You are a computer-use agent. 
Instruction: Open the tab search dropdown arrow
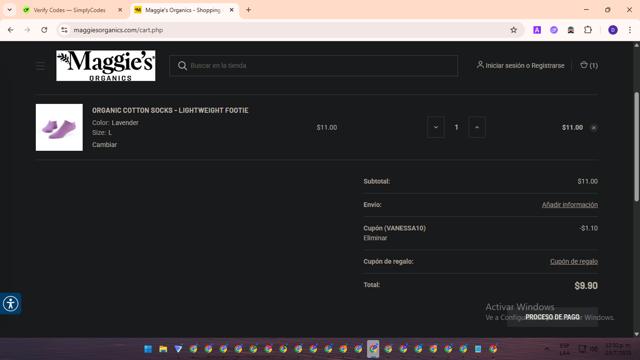click(9, 10)
